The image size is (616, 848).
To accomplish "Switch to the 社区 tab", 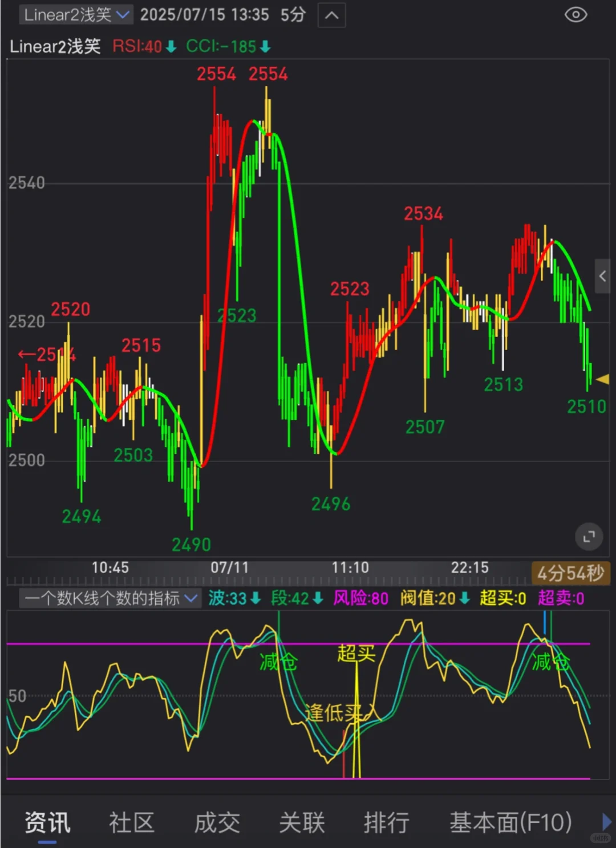I will (131, 821).
